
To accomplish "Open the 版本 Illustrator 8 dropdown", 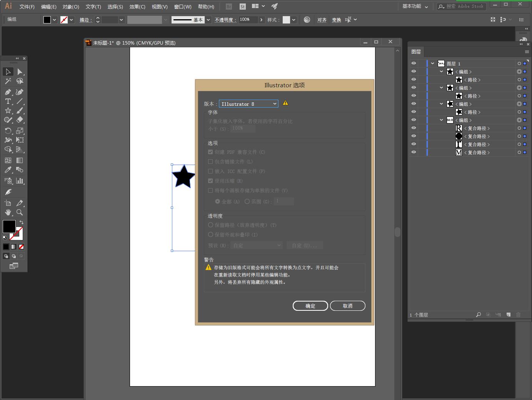I will 248,104.
